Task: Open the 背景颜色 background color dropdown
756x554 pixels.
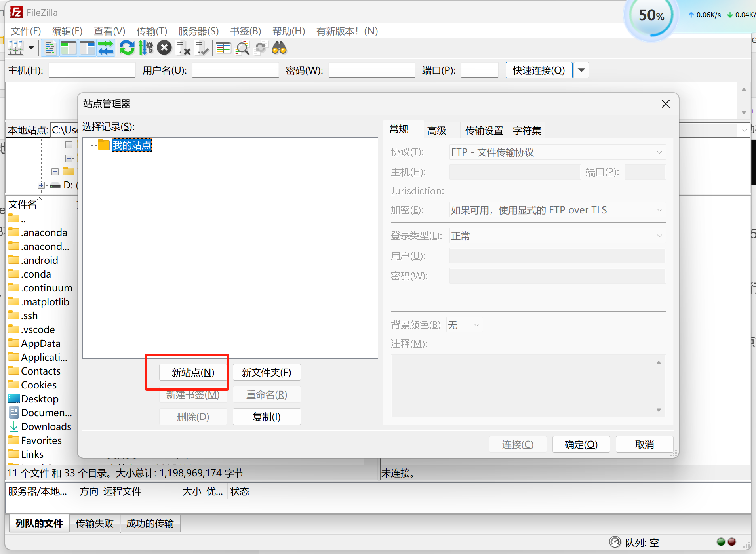Action: 464,325
